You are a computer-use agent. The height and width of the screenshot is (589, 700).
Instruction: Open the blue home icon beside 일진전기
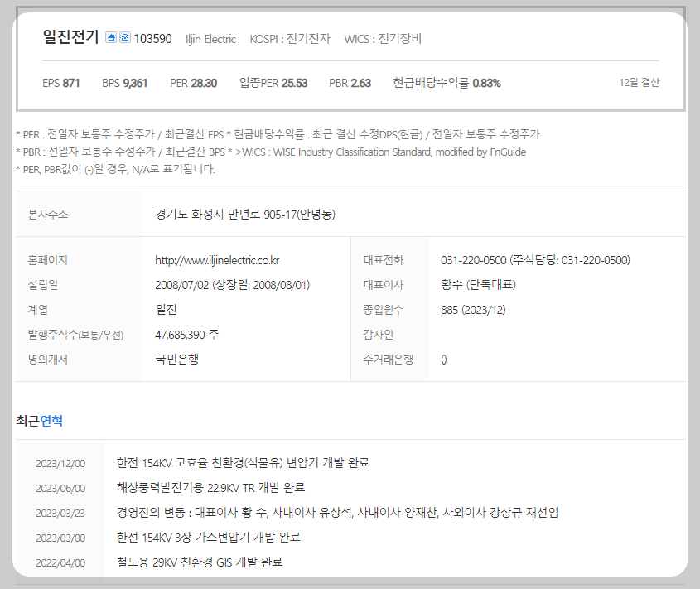click(111, 37)
